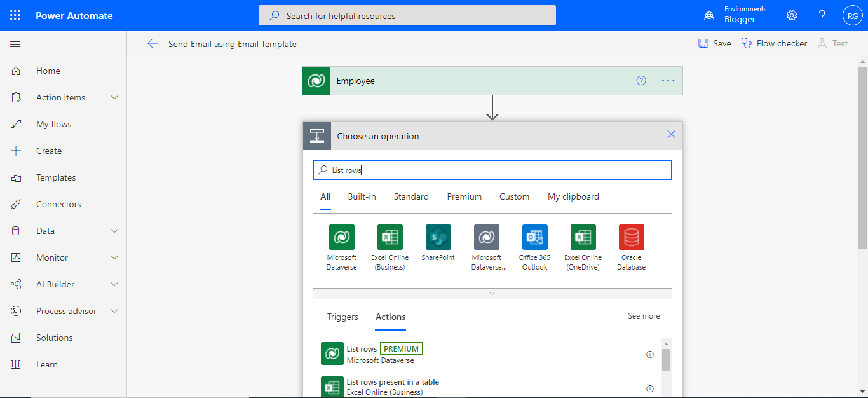Go back using the arrow beside flow name
The width and height of the screenshot is (868, 398).
point(153,43)
